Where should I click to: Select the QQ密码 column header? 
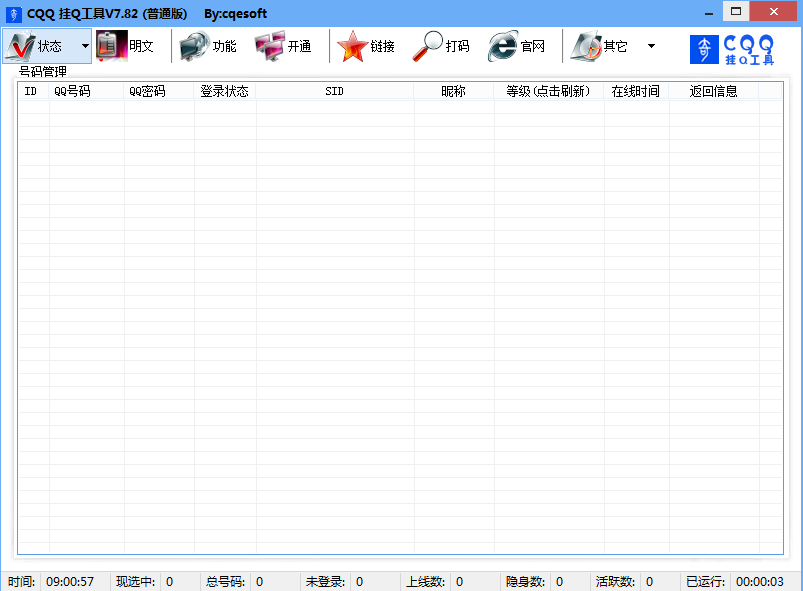[x=147, y=91]
